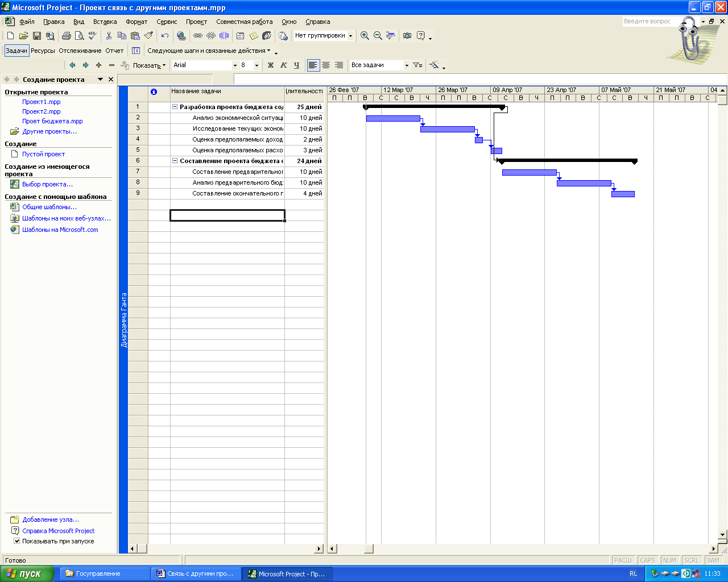Open the Формат menu
Viewport: 728px width, 582px height.
point(136,22)
